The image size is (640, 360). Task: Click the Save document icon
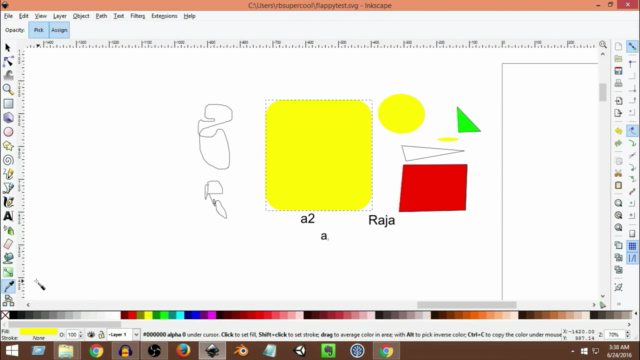click(618, 71)
